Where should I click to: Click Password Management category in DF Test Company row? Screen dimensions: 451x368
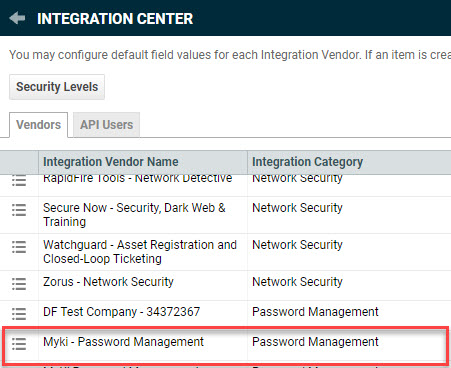pos(315,312)
